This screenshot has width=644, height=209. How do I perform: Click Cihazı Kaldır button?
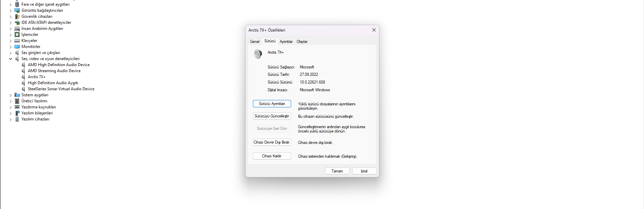(272, 156)
